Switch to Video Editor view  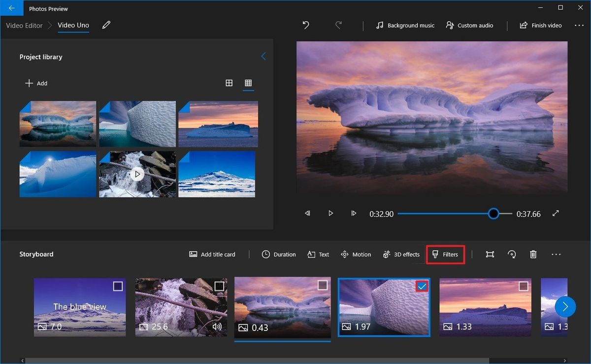pyautogui.click(x=24, y=25)
